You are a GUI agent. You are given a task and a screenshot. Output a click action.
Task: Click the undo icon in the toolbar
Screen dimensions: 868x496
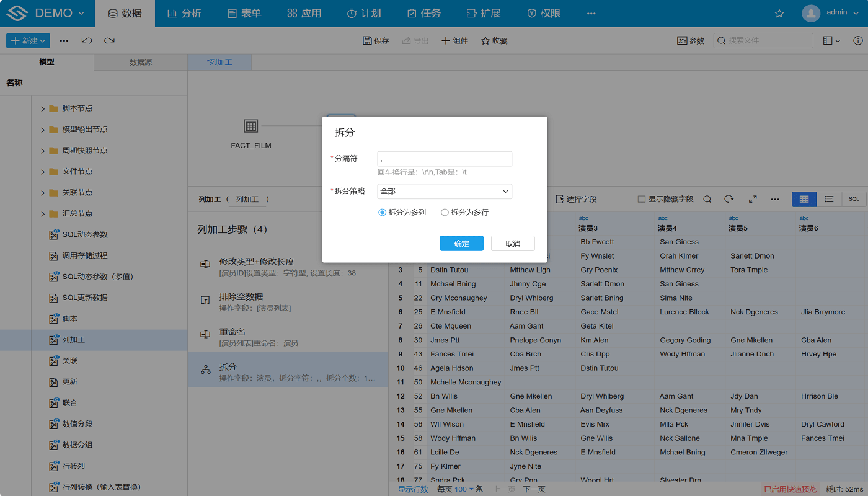click(x=86, y=41)
